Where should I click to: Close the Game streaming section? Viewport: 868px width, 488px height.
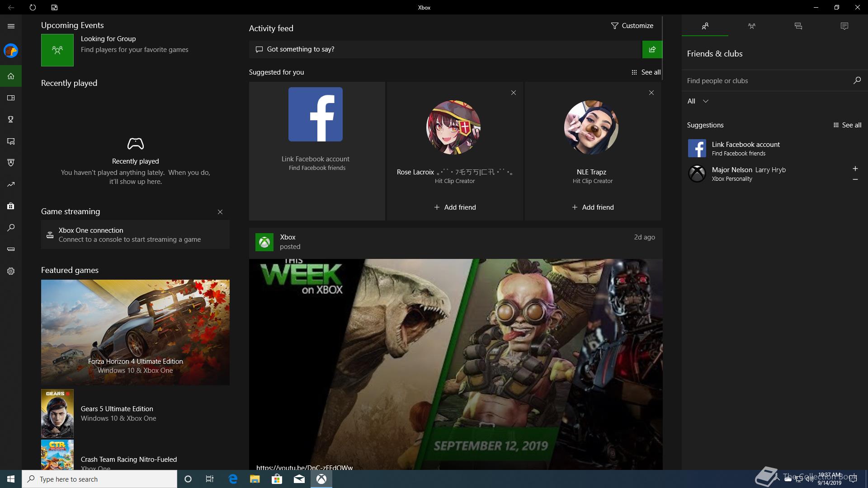[220, 212]
